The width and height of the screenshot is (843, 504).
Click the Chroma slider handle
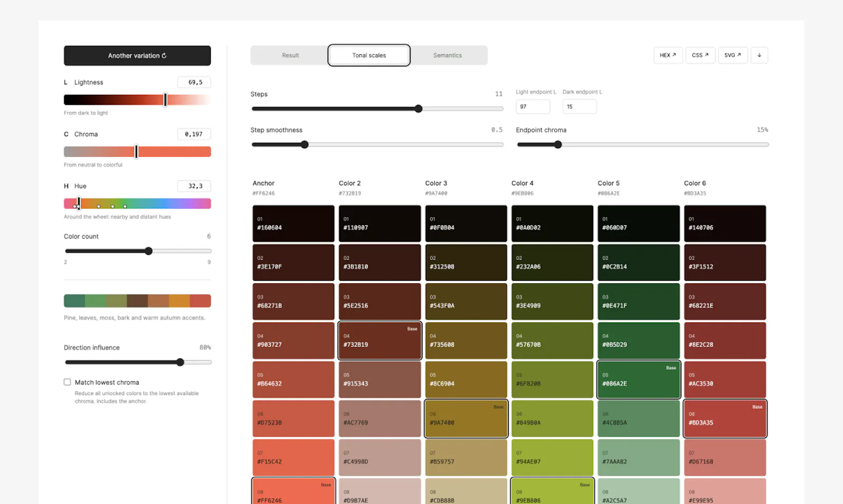click(136, 152)
